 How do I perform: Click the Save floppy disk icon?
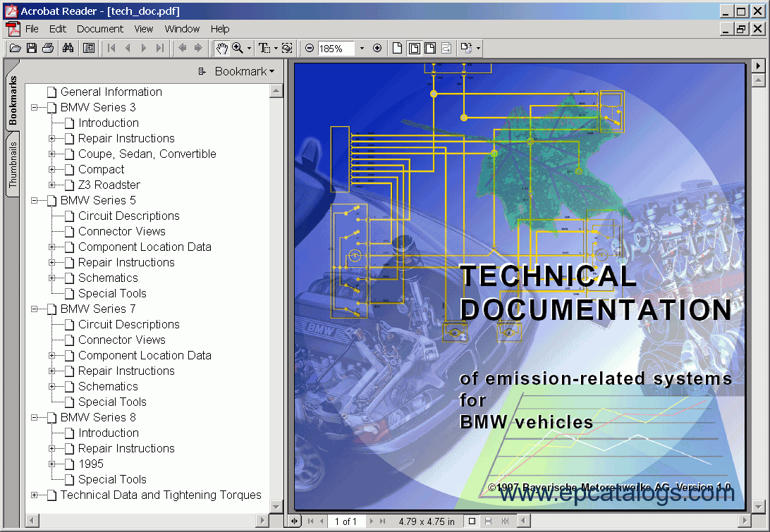point(32,48)
